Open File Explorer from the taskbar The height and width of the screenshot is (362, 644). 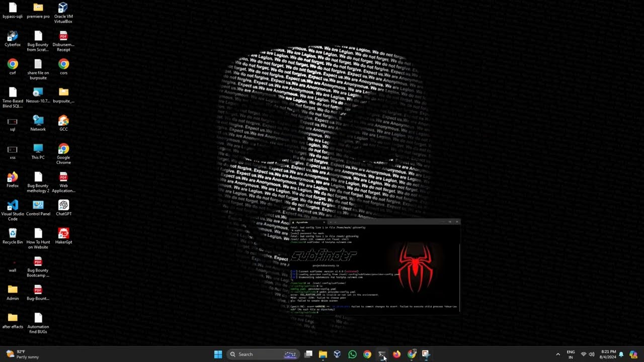pos(323,354)
